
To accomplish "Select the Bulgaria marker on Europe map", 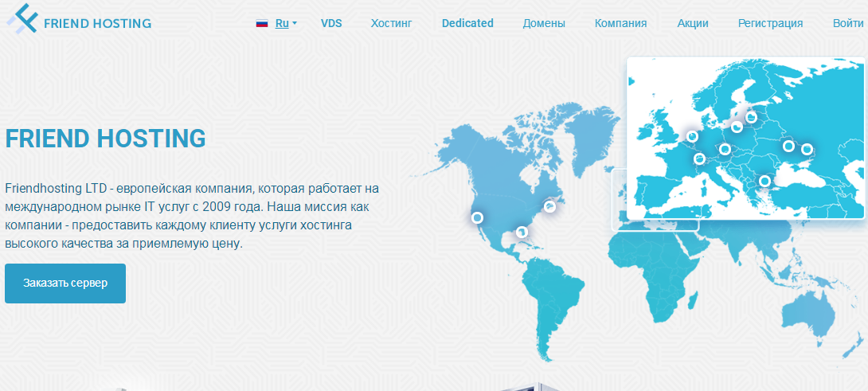I will (765, 181).
